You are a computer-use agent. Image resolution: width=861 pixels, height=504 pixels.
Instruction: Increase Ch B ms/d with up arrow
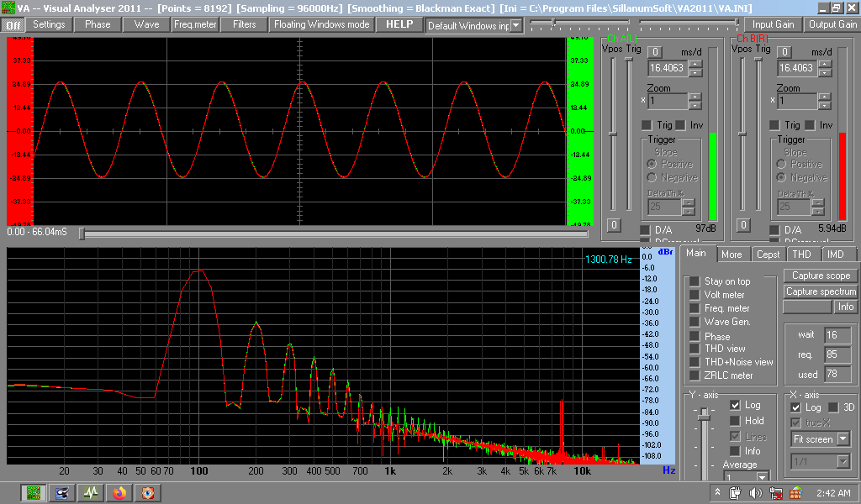(825, 64)
